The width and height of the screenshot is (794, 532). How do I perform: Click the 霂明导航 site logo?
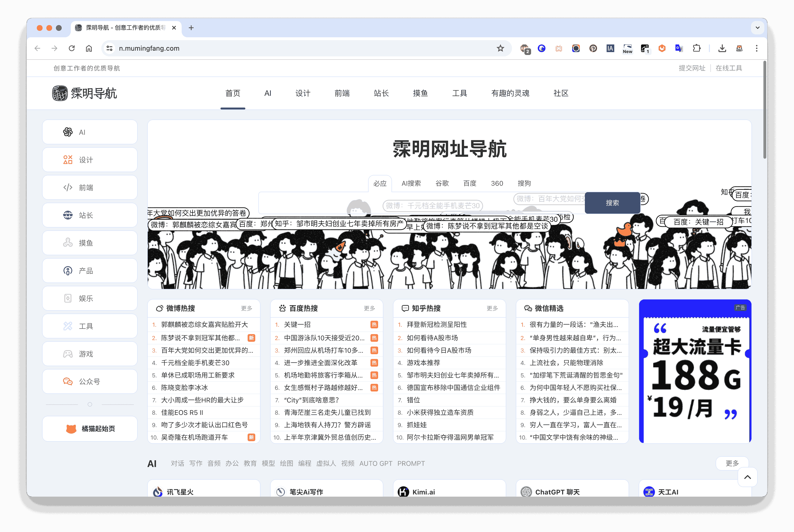tap(84, 93)
